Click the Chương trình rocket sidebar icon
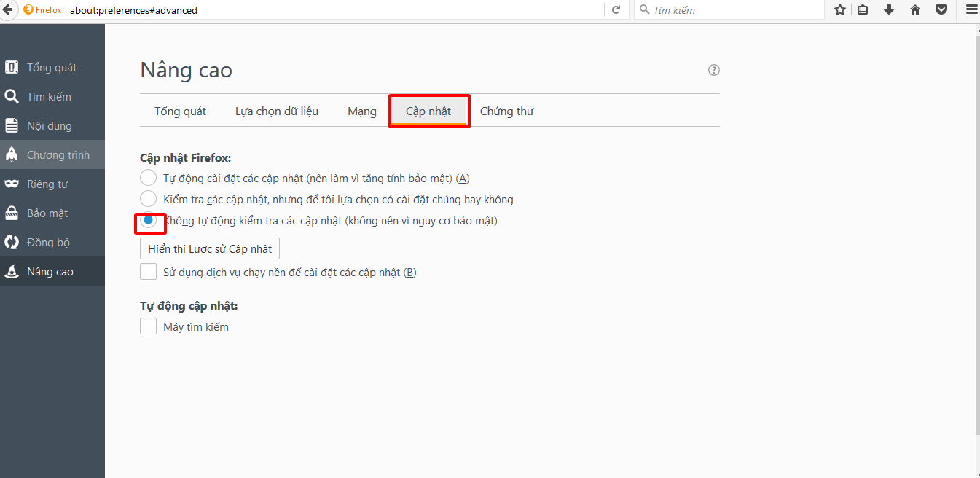The height and width of the screenshot is (478, 980). (12, 154)
